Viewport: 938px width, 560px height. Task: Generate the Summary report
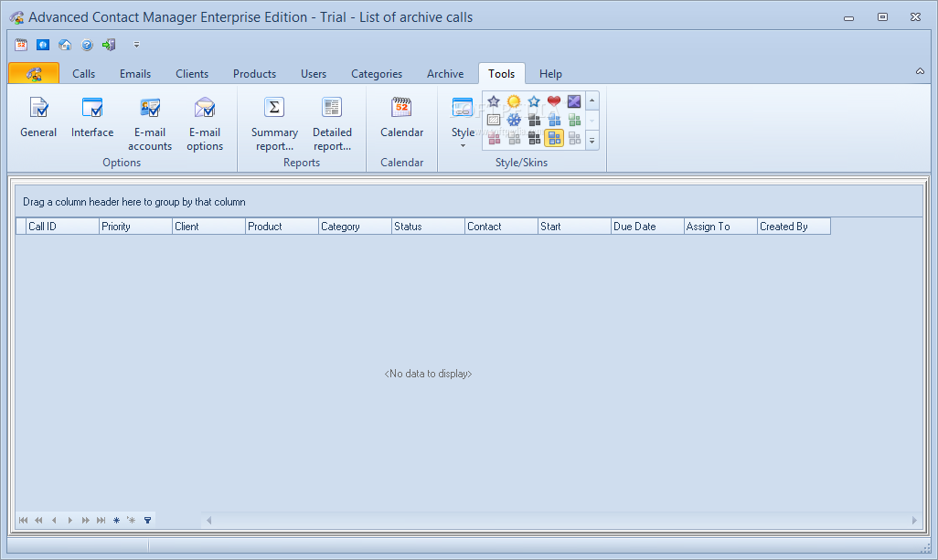(x=274, y=123)
